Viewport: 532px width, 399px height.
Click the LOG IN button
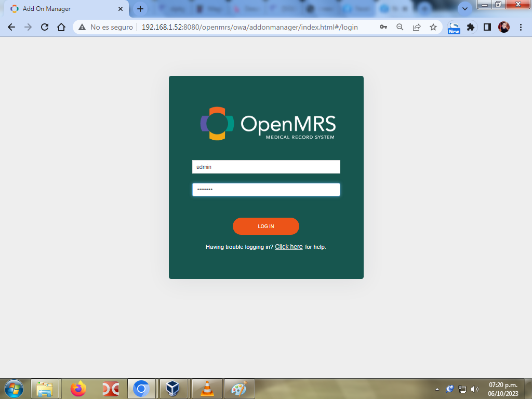tap(266, 227)
